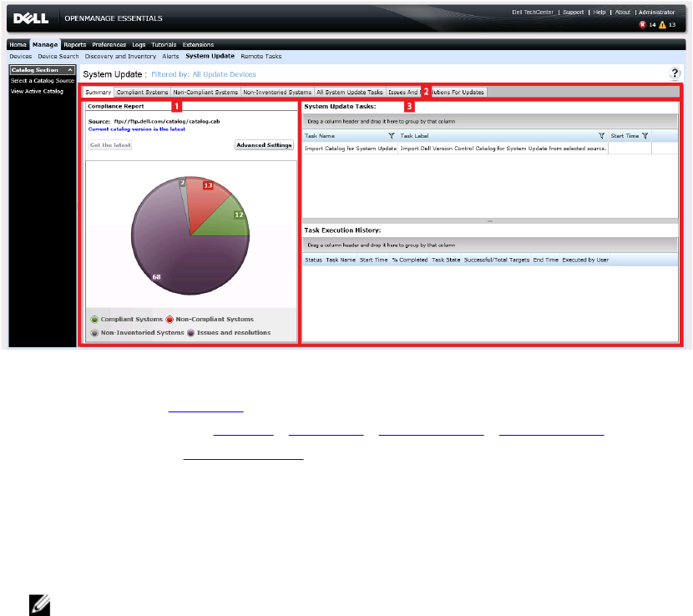Open the Support link
The image size is (693, 616).
(574, 12)
